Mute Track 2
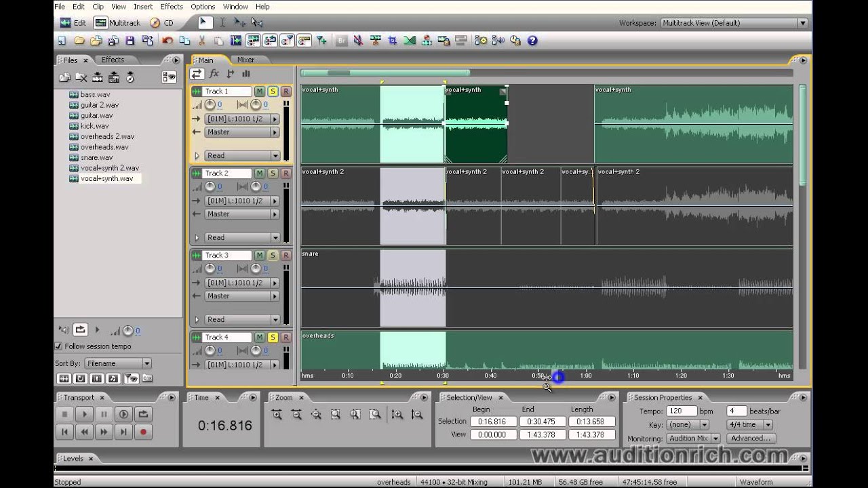This screenshot has height=488, width=868. click(260, 174)
